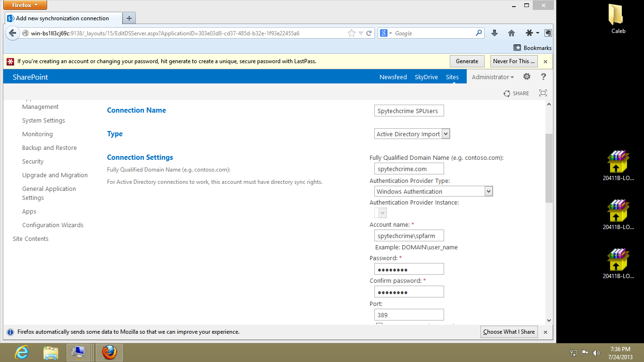Open the Action Center flag tray icon
The height and width of the screenshot is (362, 644).
585,353
